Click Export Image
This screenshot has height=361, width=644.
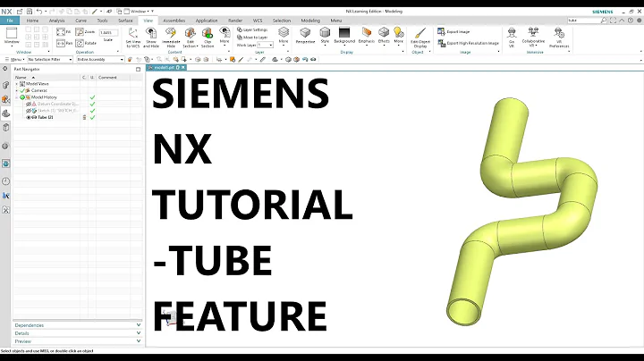(x=453, y=31)
